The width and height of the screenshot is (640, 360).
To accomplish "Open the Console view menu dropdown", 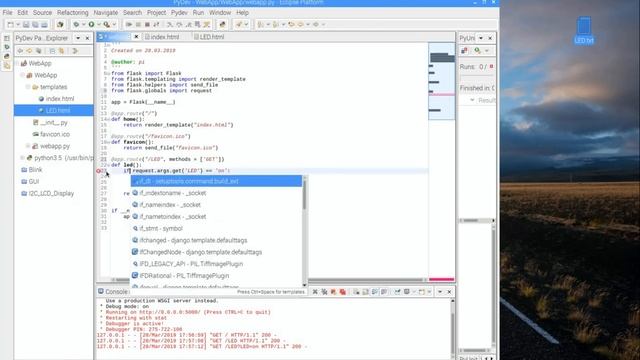I will coord(440,292).
